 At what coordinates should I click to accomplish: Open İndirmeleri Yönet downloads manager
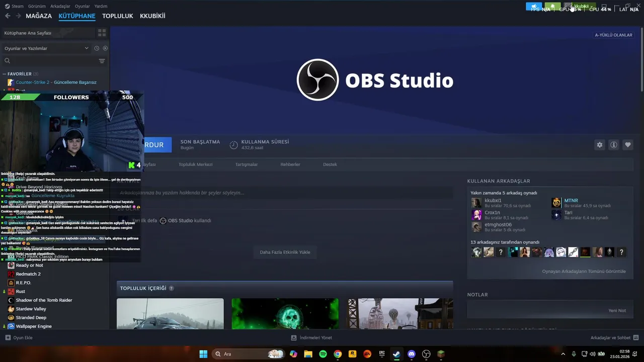311,338
